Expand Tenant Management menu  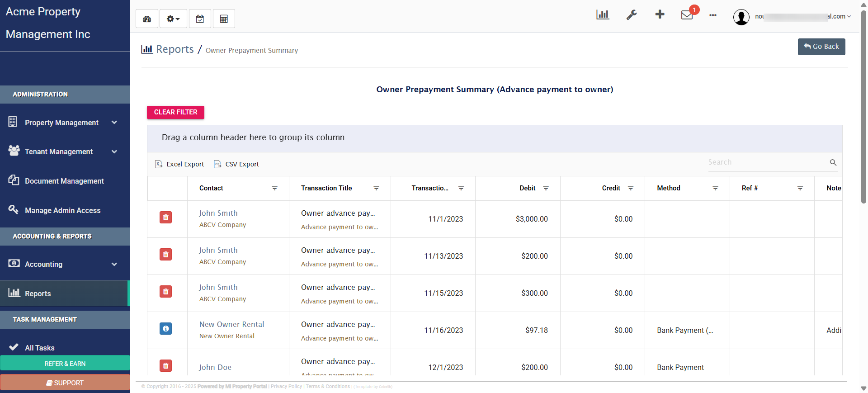65,152
